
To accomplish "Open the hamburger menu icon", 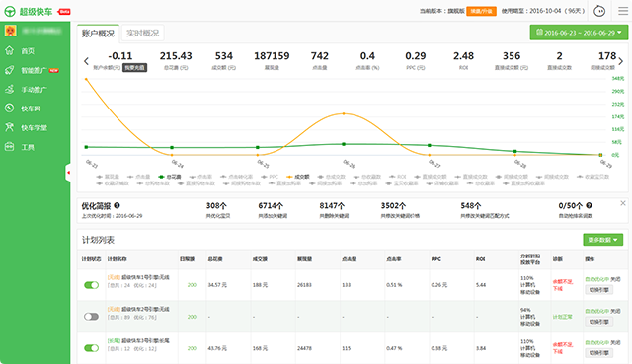I will 623,11.
